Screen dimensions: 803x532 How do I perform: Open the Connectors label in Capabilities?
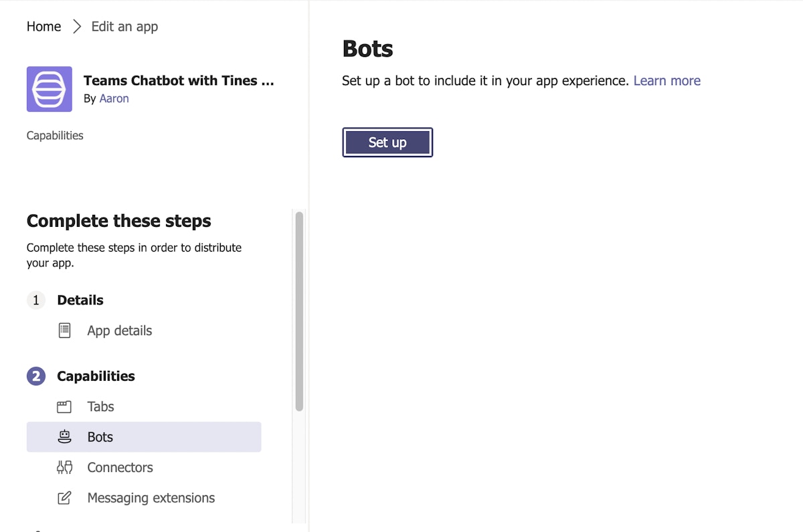point(120,468)
